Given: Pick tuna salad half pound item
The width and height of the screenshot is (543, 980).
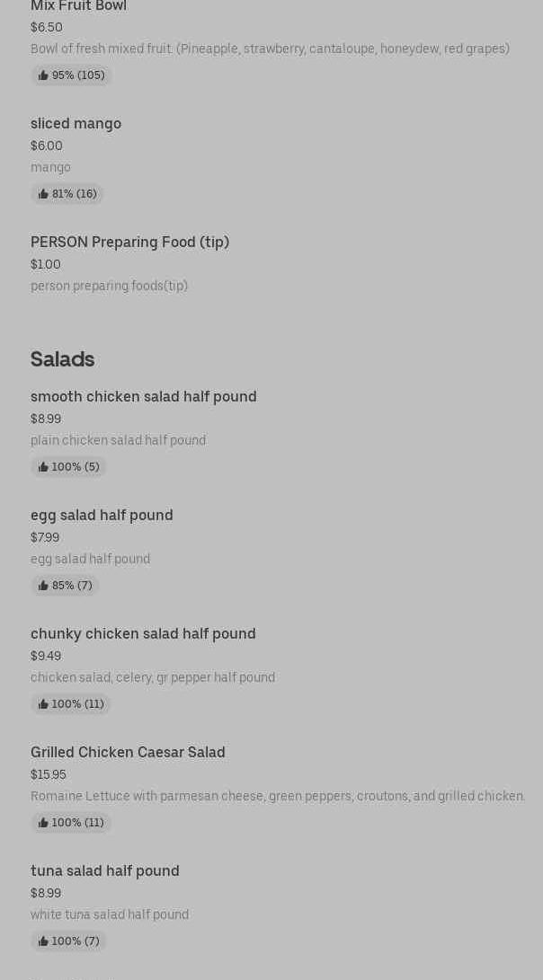Looking at the screenshot, I should (x=104, y=871).
